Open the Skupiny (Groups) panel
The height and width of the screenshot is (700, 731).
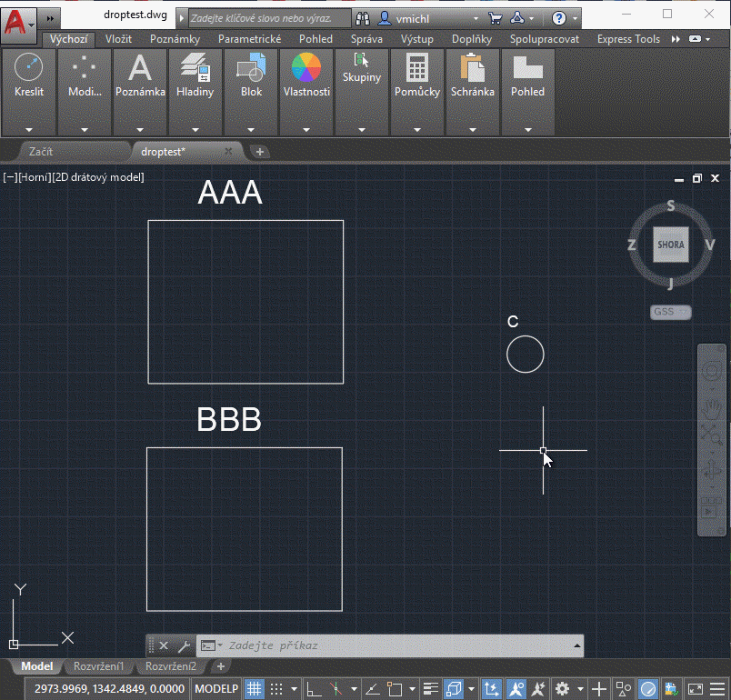coord(362,68)
